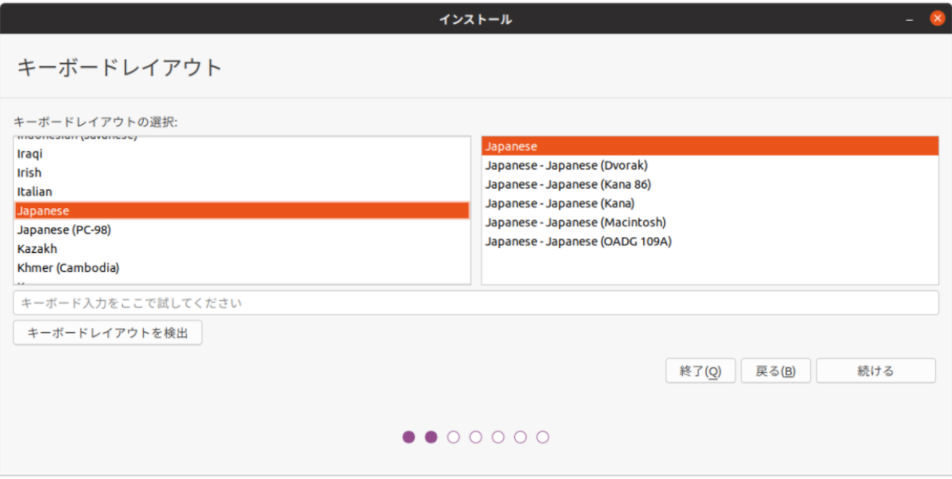952x479 pixels.
Task: Click the 続ける continue button
Action: 876,371
